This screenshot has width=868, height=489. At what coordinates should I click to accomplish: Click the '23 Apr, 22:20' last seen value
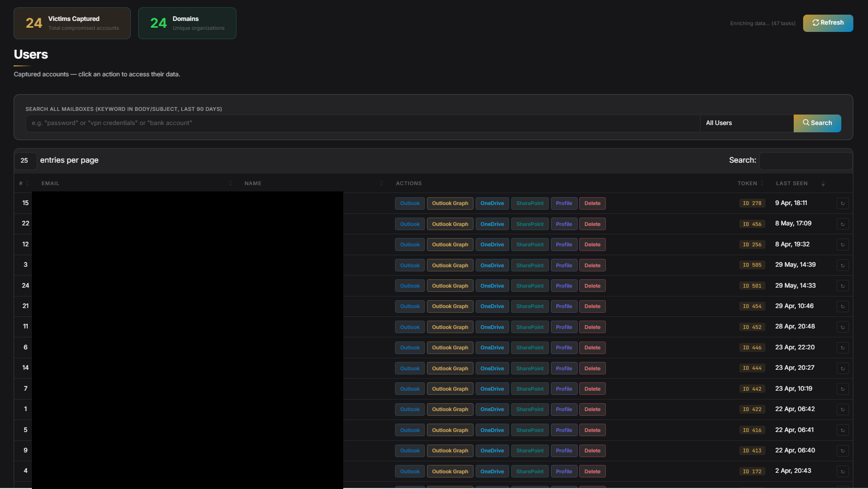795,347
